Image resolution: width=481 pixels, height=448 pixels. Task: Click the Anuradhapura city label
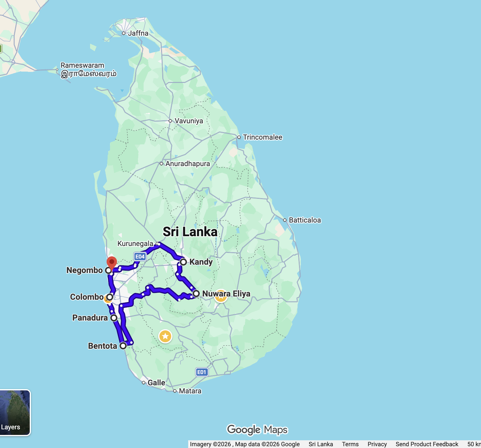coord(188,164)
